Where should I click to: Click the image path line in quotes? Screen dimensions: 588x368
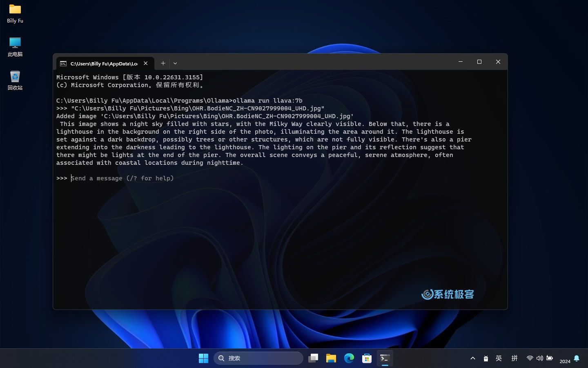pyautogui.click(x=198, y=108)
